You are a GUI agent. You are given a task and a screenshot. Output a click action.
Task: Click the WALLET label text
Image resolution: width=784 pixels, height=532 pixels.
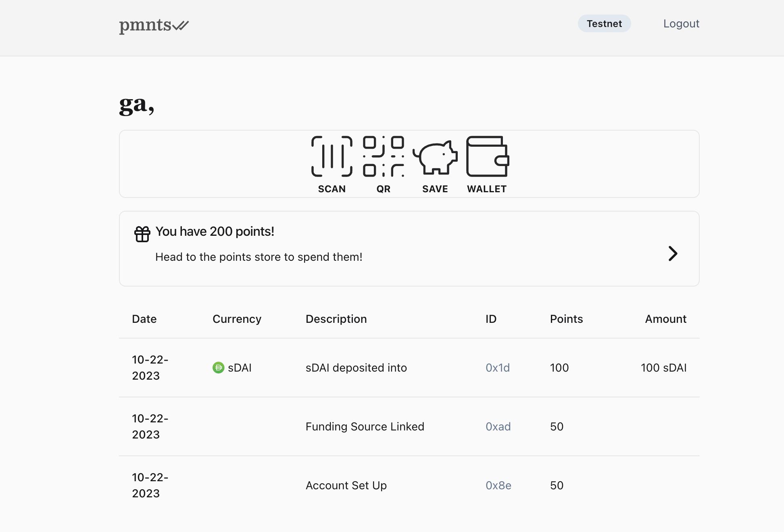click(x=487, y=189)
